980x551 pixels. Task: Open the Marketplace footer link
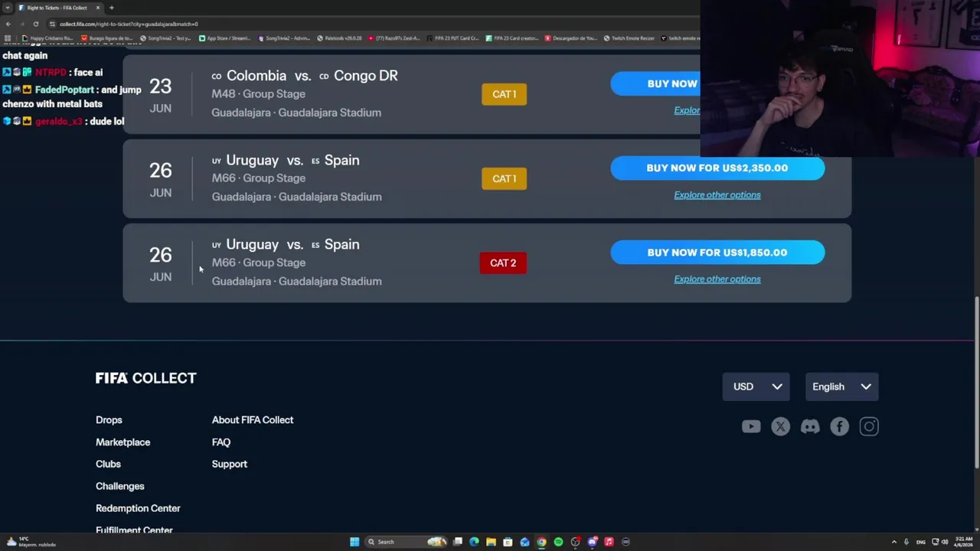(122, 442)
